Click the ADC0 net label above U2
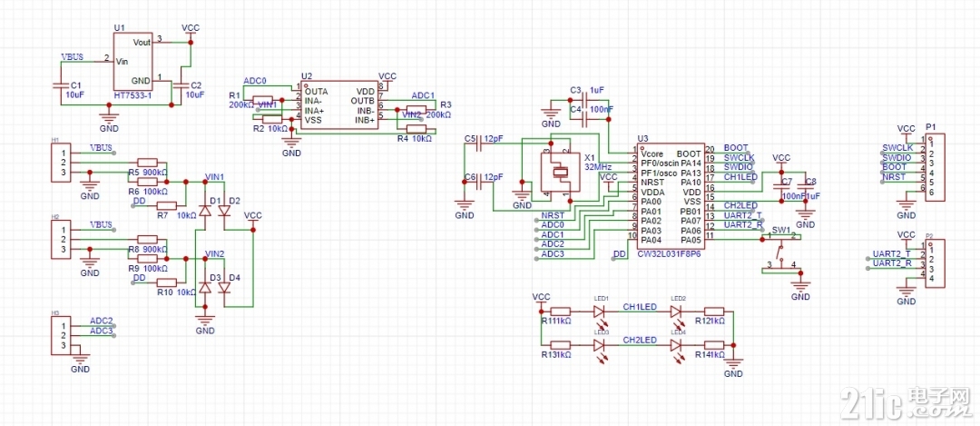980x426 pixels. click(x=255, y=82)
